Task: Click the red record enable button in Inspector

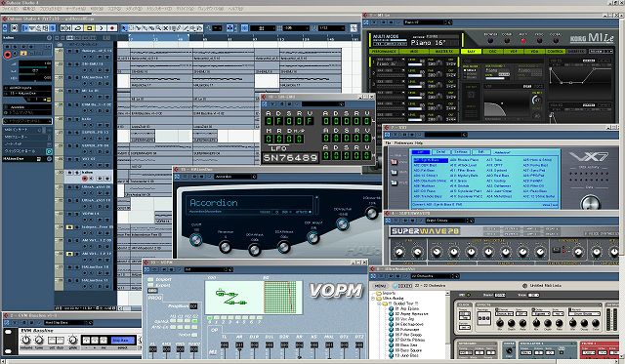Action: (x=7, y=56)
